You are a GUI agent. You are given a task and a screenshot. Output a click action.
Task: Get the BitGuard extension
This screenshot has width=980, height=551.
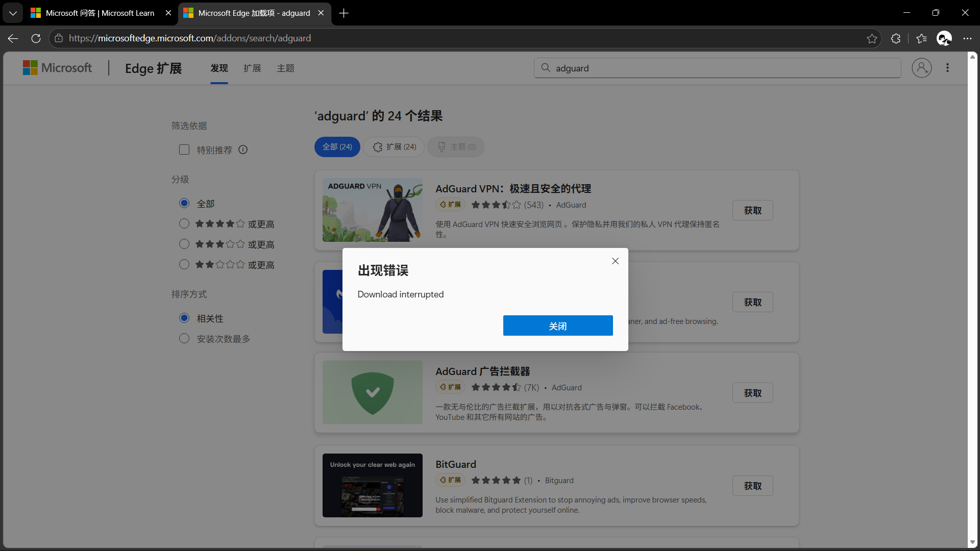tap(753, 486)
